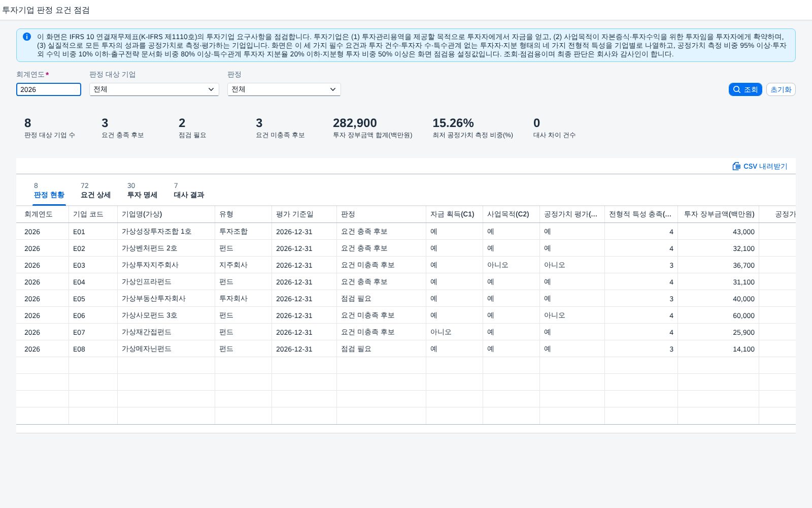Screen dimensions: 812x508
Task: Click the CSV export icon
Action: 736,166
